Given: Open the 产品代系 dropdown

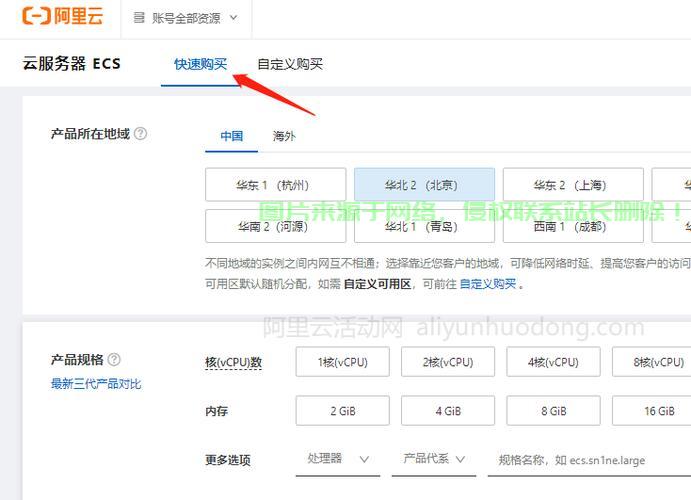Looking at the screenshot, I should pos(434,460).
